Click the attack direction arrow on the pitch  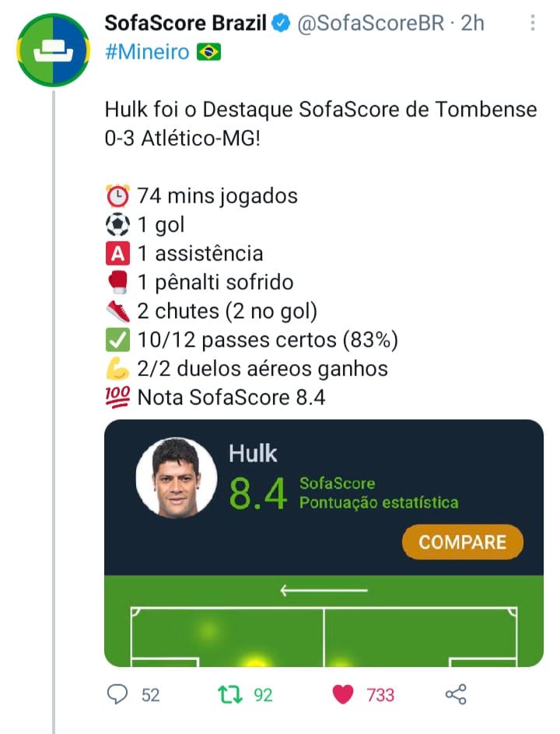324,590
